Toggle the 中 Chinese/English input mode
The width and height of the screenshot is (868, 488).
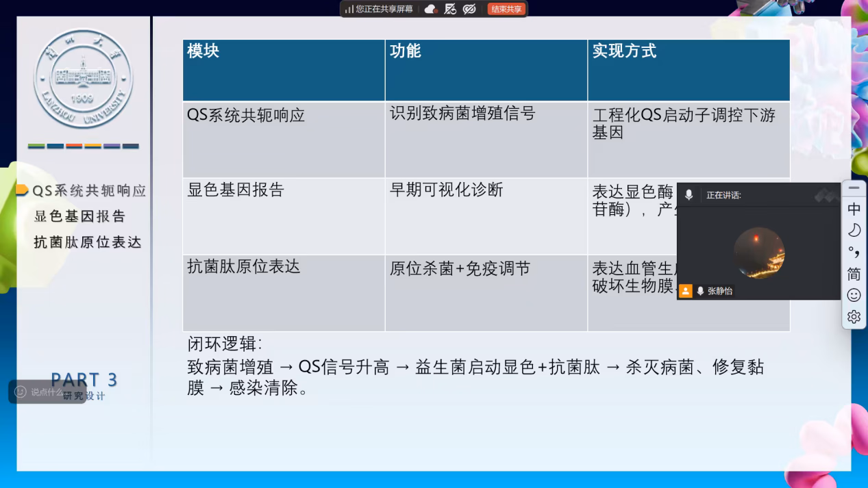854,209
